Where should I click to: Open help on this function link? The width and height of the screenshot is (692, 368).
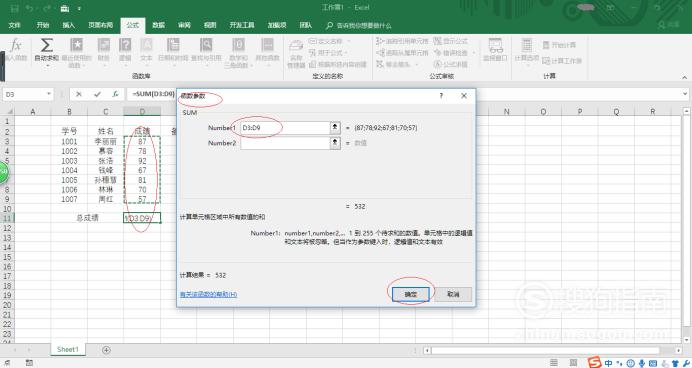(x=208, y=294)
